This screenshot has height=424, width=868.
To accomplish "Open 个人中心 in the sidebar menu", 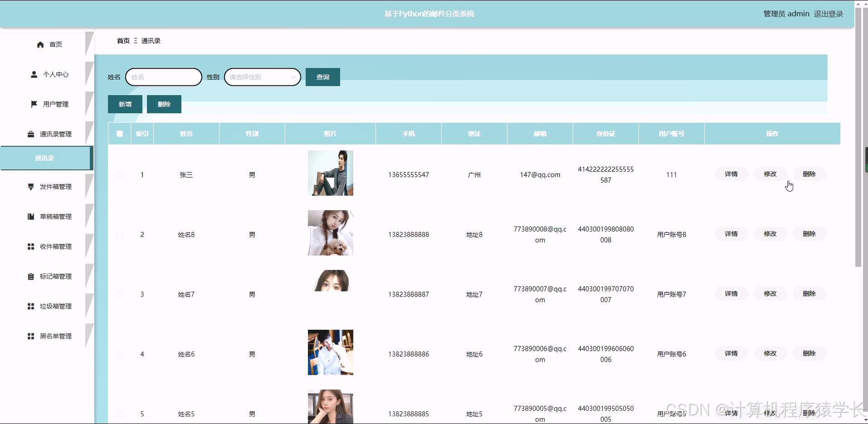I will tap(47, 74).
